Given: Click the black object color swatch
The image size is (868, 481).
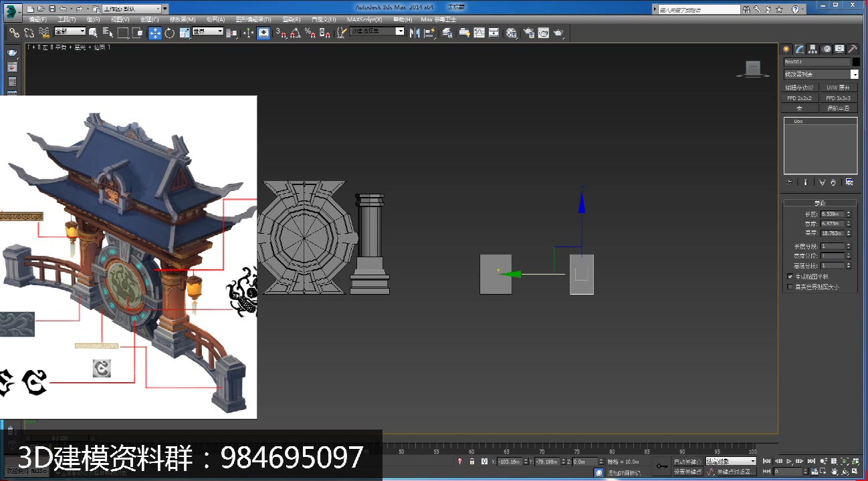Looking at the screenshot, I should (856, 62).
